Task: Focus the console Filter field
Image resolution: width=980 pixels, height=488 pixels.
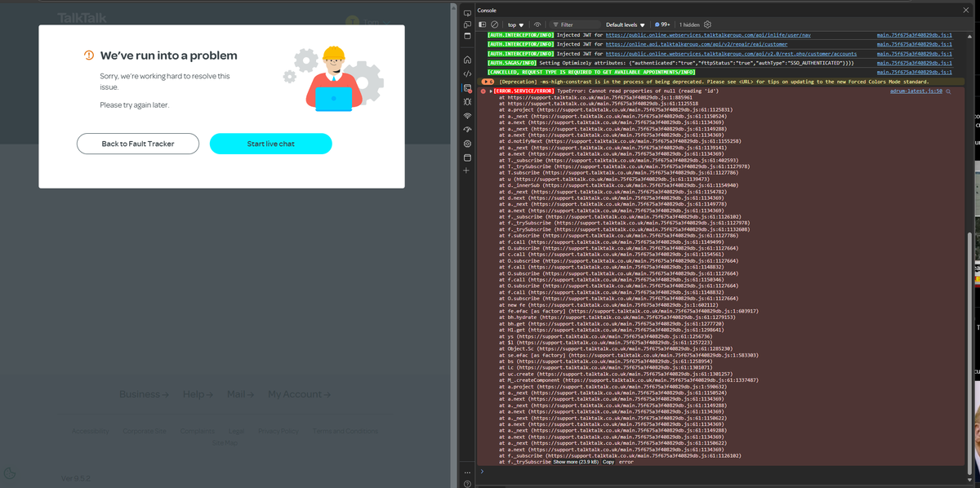Action: coord(576,25)
